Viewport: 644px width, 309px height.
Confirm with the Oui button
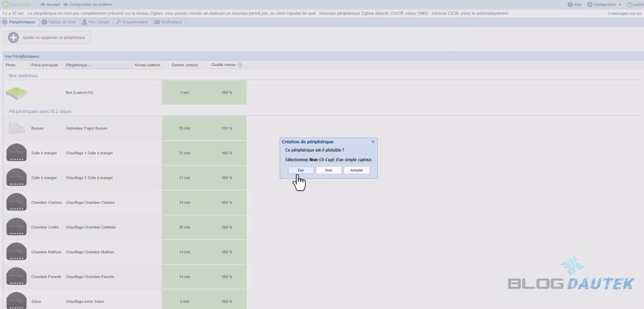coord(301,170)
